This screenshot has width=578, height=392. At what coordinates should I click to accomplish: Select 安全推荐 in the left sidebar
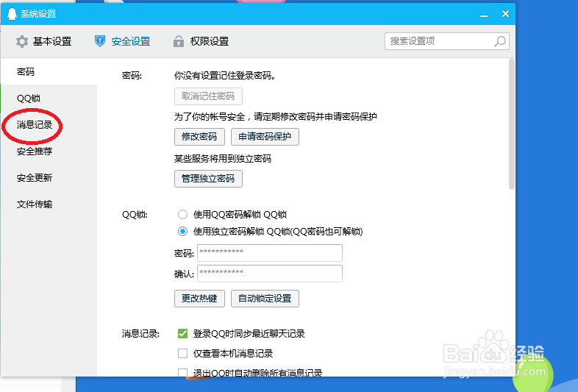point(49,152)
